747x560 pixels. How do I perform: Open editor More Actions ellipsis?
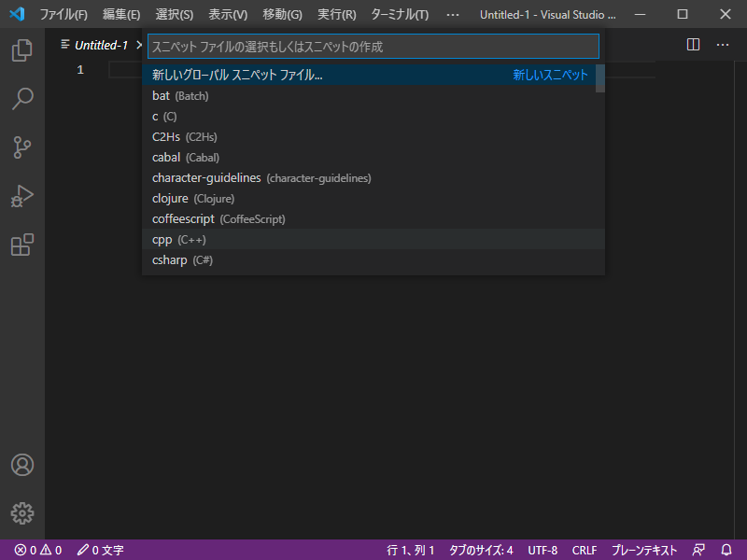[722, 45]
